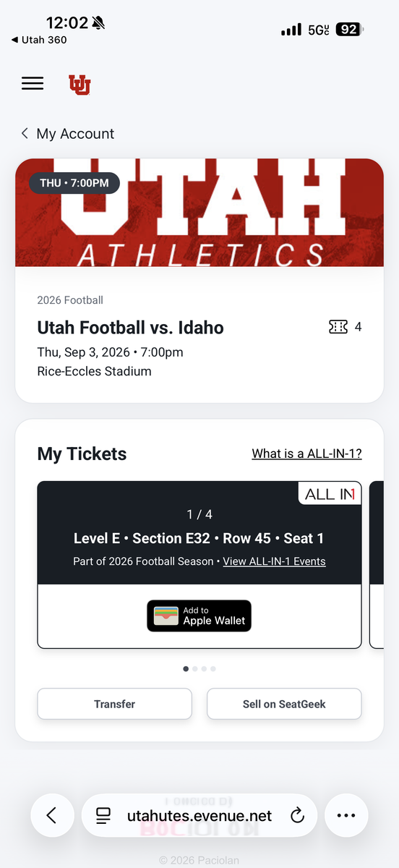Click the Transfer button
Image resolution: width=399 pixels, height=868 pixels.
[x=115, y=704]
